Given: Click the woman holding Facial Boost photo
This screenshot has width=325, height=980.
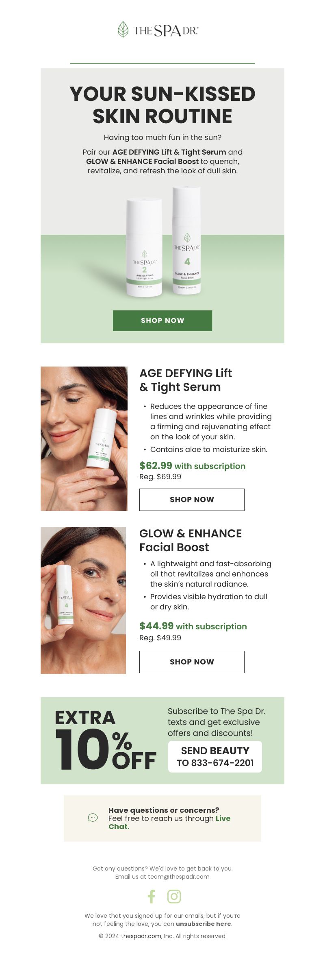Looking at the screenshot, I should 83,600.
